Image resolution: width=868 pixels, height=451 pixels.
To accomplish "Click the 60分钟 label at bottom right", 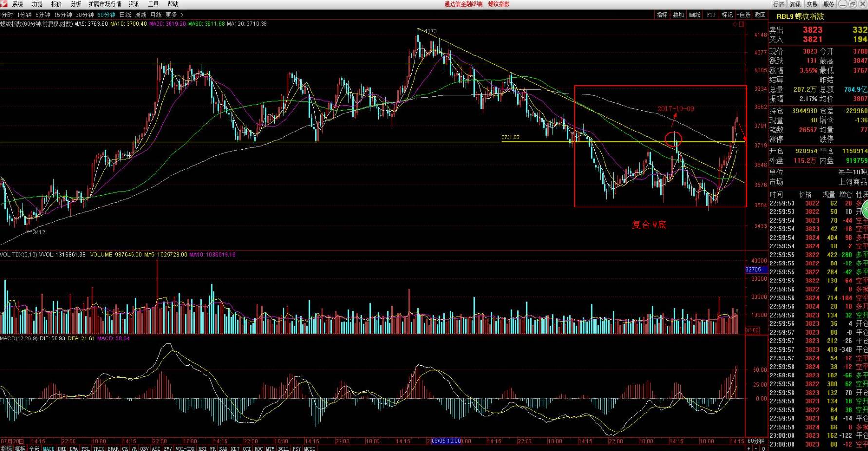I will point(756,441).
